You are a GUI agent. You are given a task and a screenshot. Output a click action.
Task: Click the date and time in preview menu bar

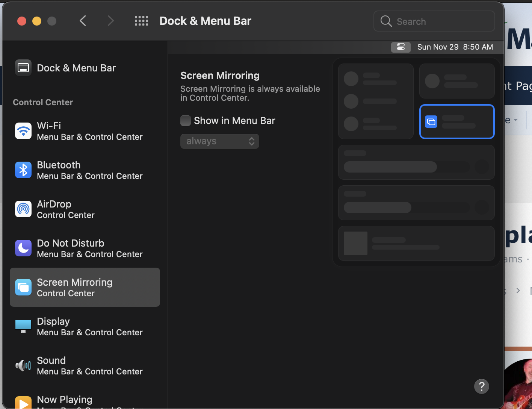click(x=455, y=47)
